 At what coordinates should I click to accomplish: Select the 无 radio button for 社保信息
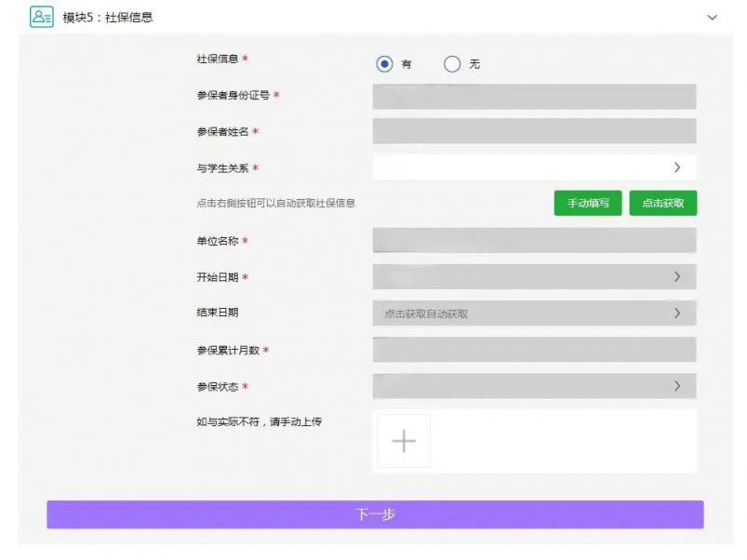point(452,64)
